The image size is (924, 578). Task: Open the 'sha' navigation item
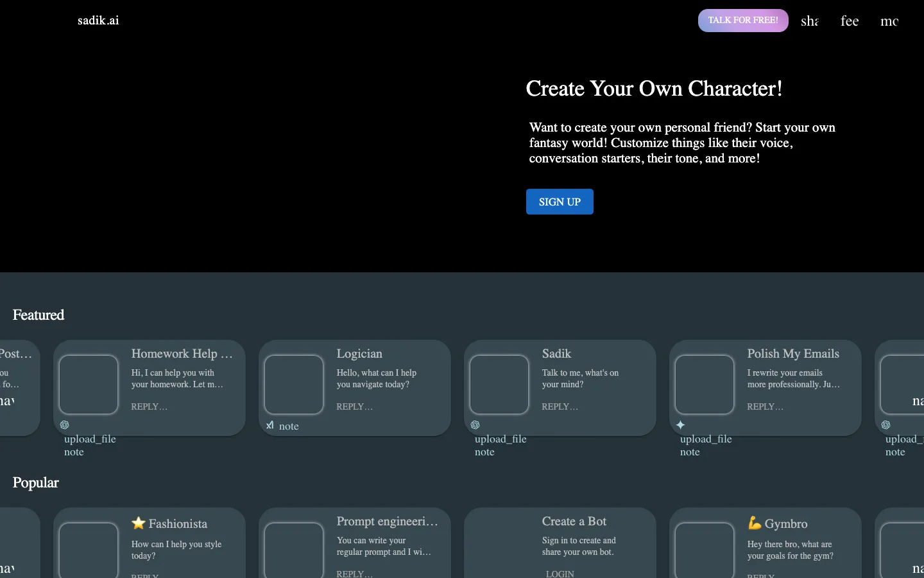click(x=810, y=21)
